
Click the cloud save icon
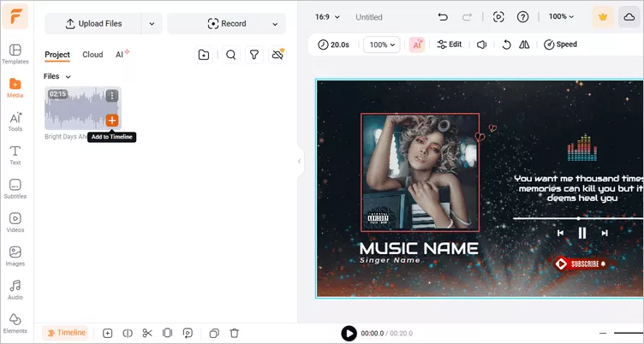pyautogui.click(x=629, y=17)
